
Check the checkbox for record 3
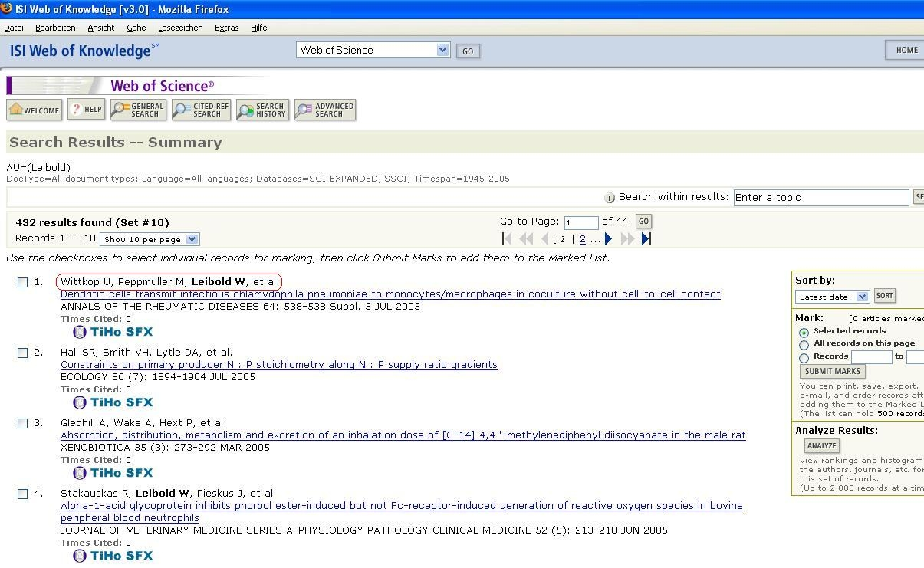(x=23, y=423)
